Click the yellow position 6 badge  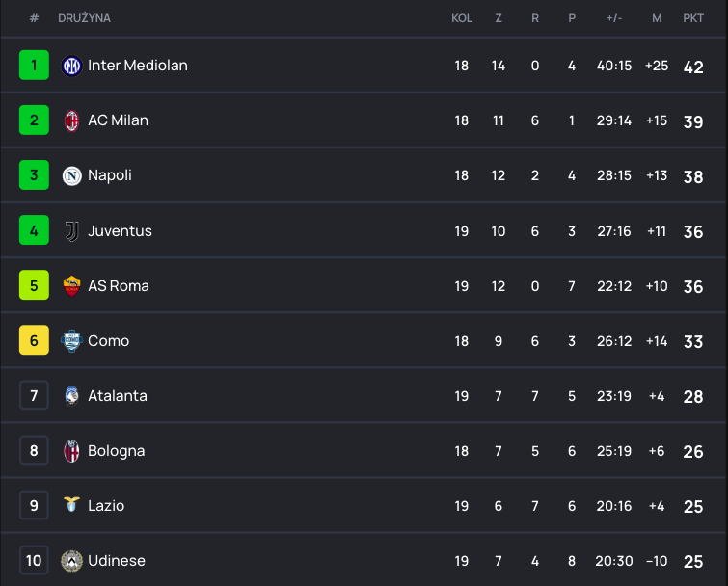point(34,341)
